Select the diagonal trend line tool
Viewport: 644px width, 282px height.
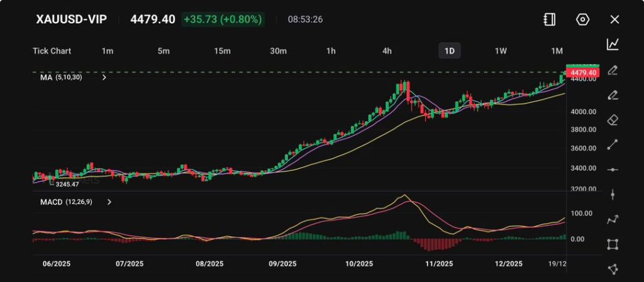click(613, 144)
